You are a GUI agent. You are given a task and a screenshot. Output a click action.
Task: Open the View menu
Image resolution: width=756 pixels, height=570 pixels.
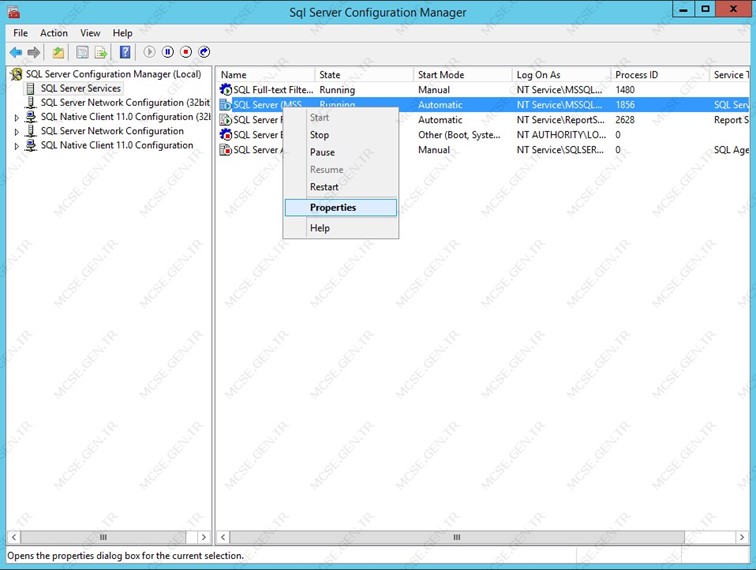90,33
